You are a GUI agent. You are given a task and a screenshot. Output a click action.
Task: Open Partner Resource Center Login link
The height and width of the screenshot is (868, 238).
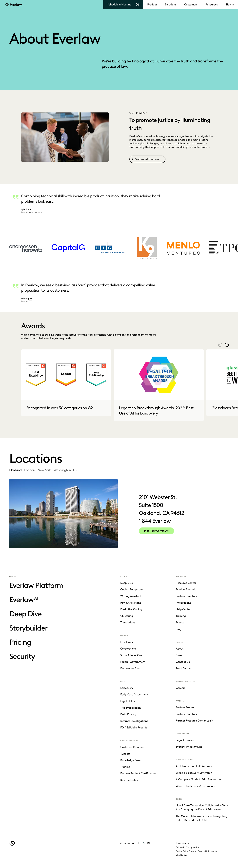click(x=195, y=720)
